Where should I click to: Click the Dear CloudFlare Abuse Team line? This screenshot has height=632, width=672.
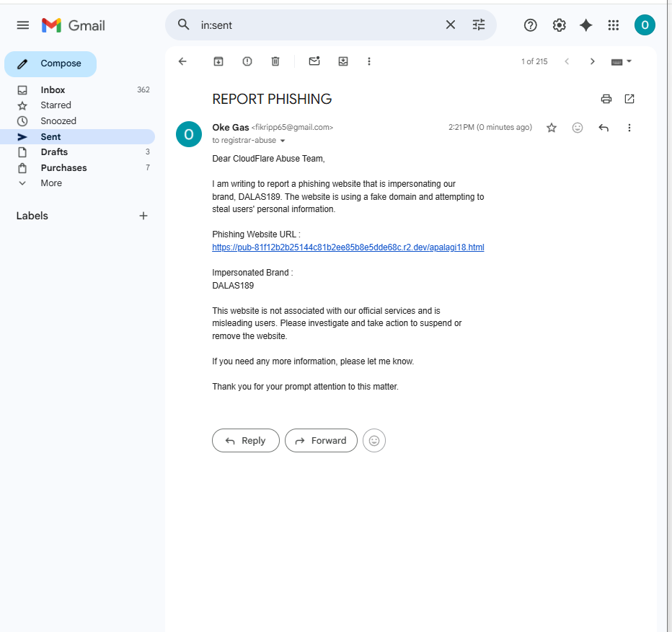point(268,159)
